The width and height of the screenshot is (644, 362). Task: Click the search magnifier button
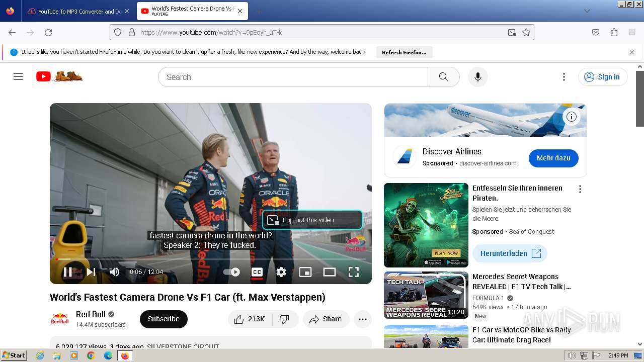(443, 77)
